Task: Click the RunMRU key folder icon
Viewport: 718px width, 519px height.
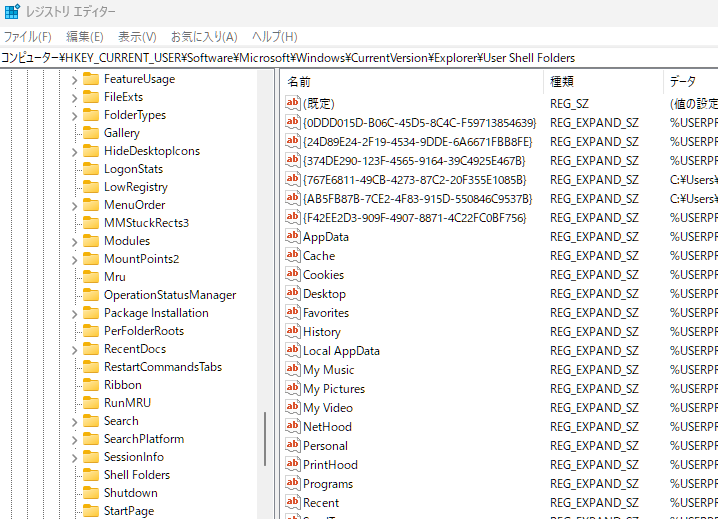Action: pos(91,403)
